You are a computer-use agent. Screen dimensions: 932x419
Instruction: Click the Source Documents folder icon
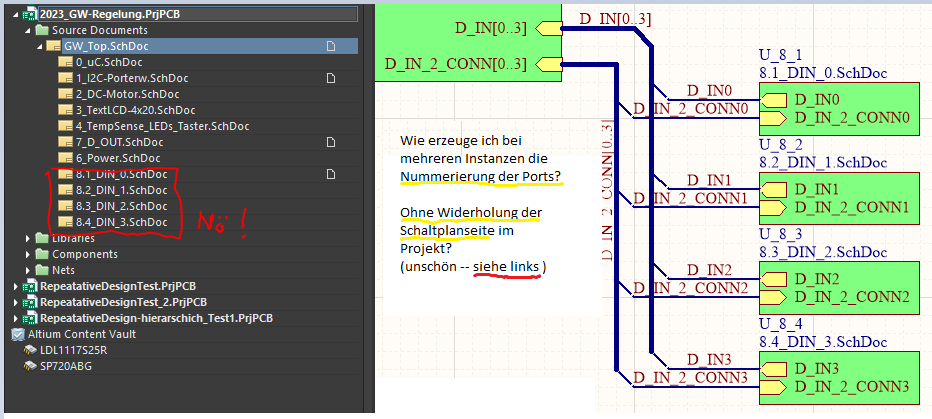point(42,30)
